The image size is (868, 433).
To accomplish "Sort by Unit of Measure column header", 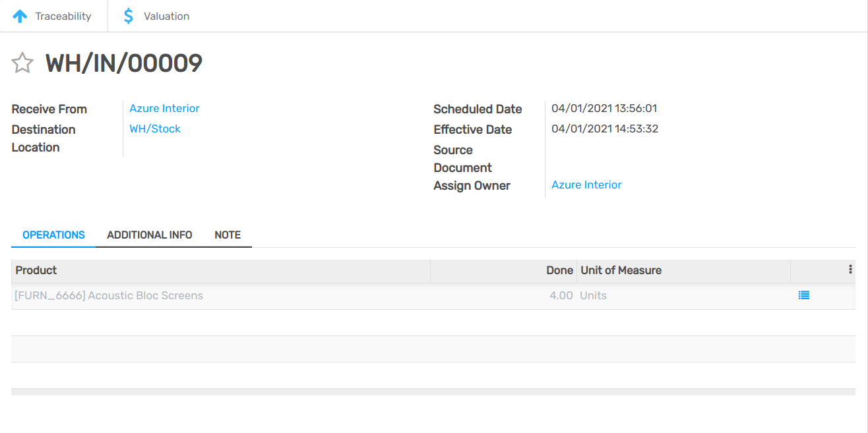I will tap(621, 270).
